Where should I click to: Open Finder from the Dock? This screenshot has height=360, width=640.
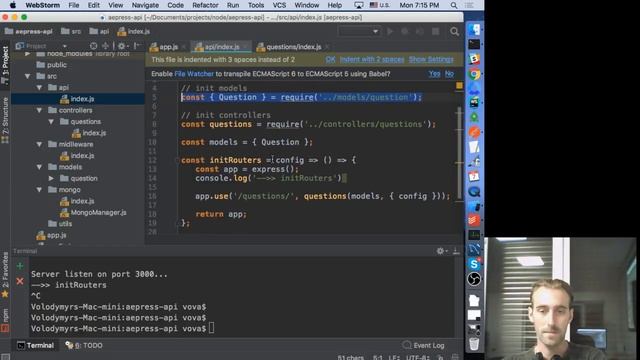pyautogui.click(x=474, y=29)
